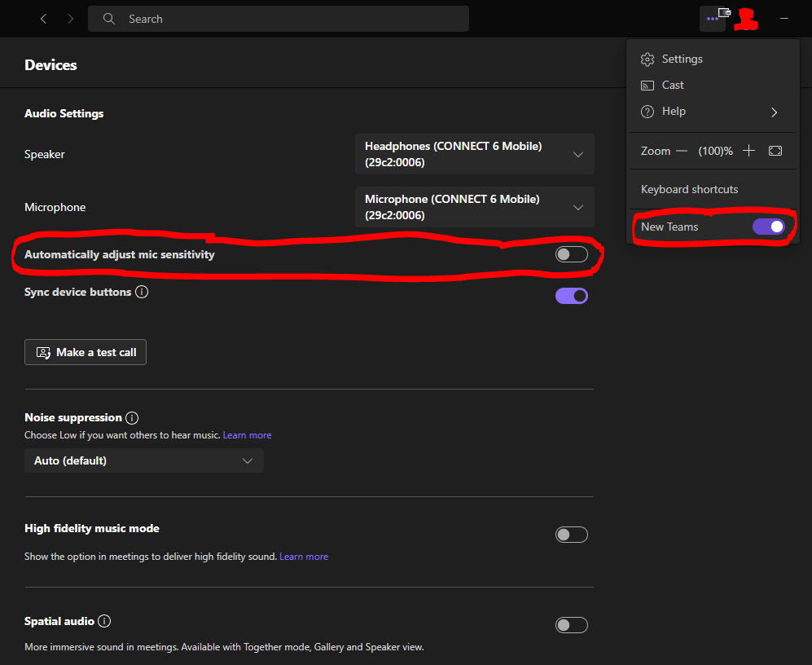Viewport: 812px width, 665px height.
Task: Click info icon beside Noise suppression
Action: 132,418
